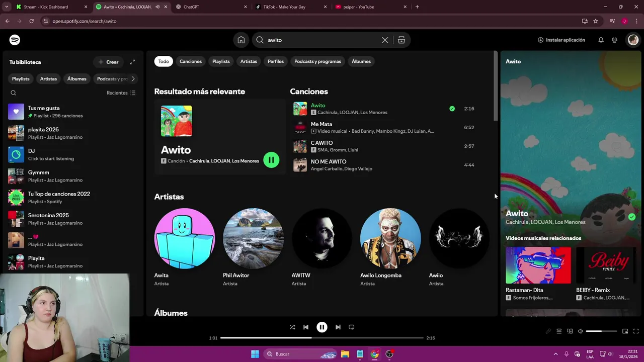The height and width of the screenshot is (362, 644).
Task: Open the Me Mata song row
Action: [x=384, y=127]
